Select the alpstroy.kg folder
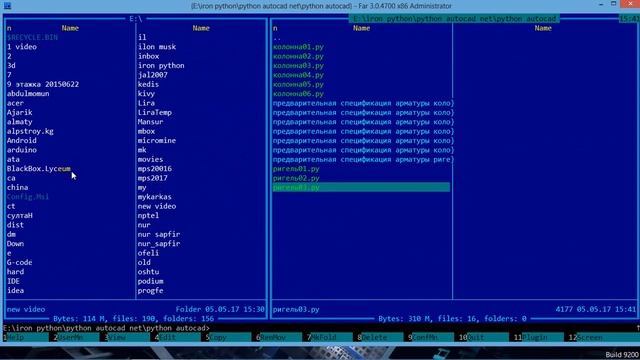This screenshot has width=640, height=360. pyautogui.click(x=30, y=131)
